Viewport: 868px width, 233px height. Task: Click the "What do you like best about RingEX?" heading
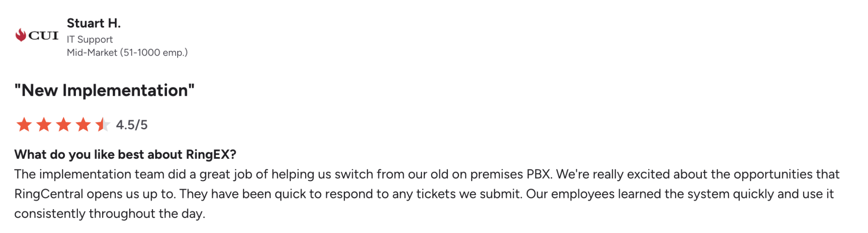point(125,155)
